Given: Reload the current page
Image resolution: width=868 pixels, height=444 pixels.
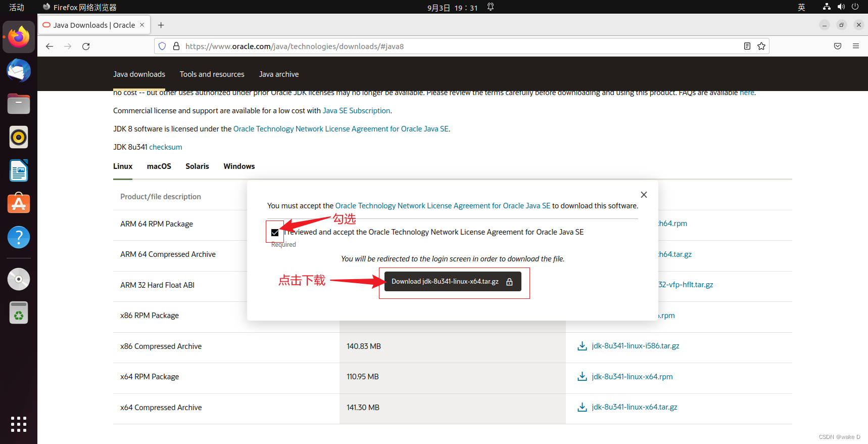Looking at the screenshot, I should 86,46.
